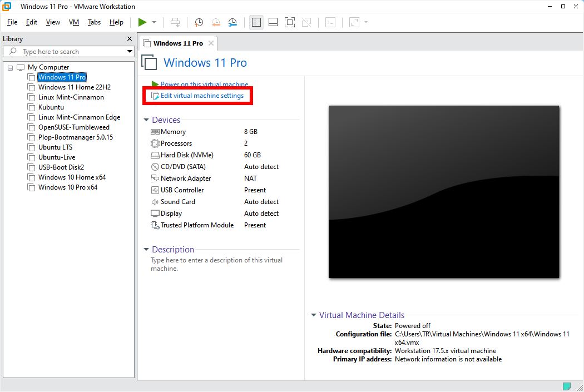Take a snapshot of this virtual machine
584x392 pixels.
pyautogui.click(x=199, y=22)
